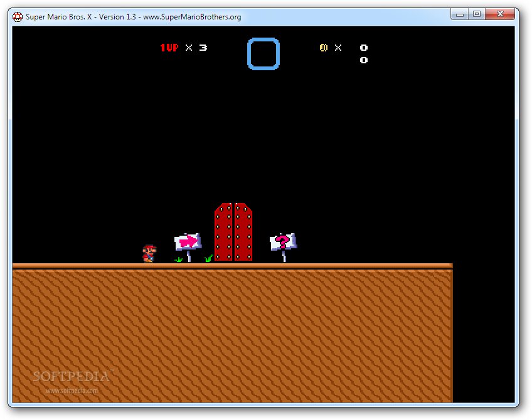Click the Super Mario Bros. X window title
Viewport: 532px width, 420px height.
(134, 16)
